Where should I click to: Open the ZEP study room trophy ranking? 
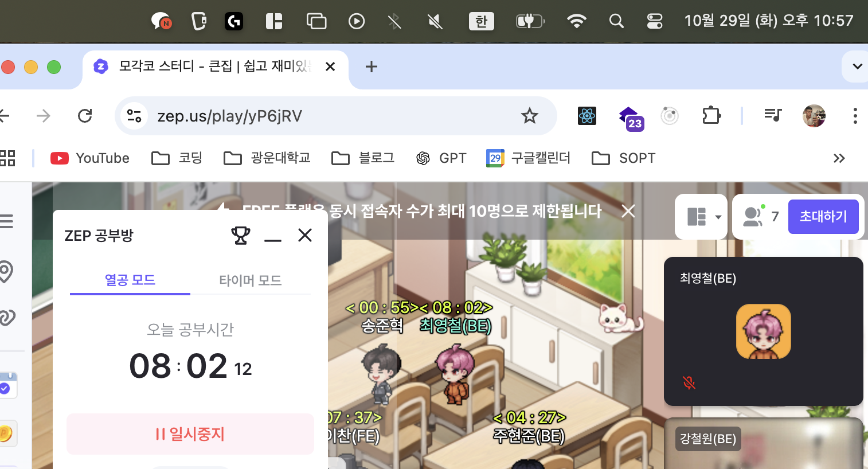(x=241, y=235)
